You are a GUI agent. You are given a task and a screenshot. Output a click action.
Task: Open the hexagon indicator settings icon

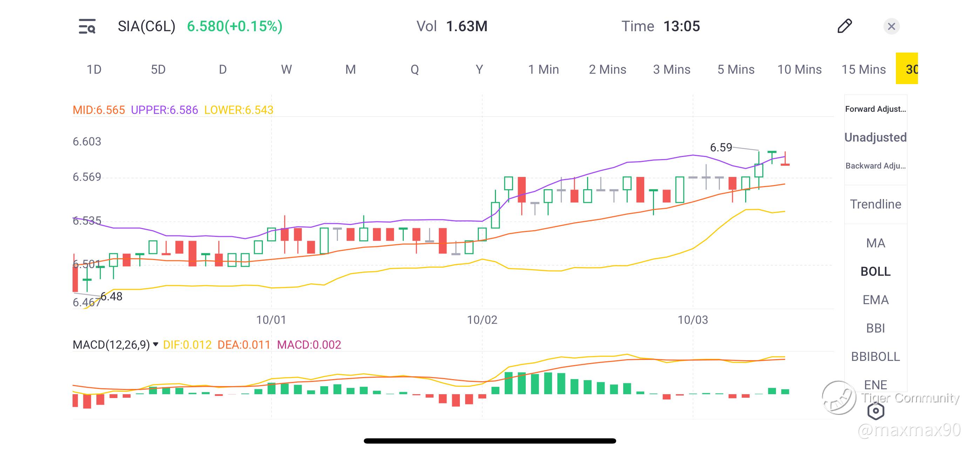coord(876,411)
